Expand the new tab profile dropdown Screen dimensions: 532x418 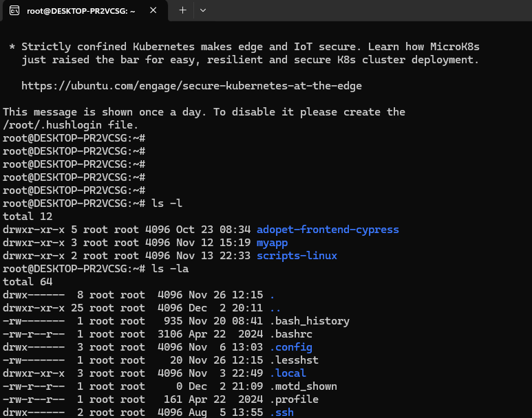(202, 11)
